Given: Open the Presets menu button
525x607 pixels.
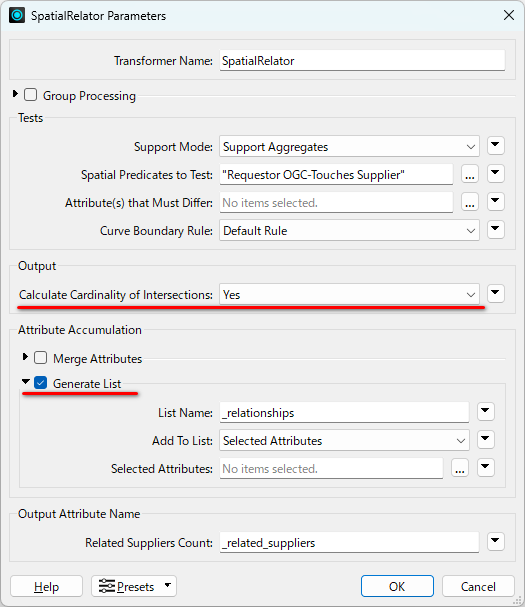Looking at the screenshot, I should coord(134,586).
